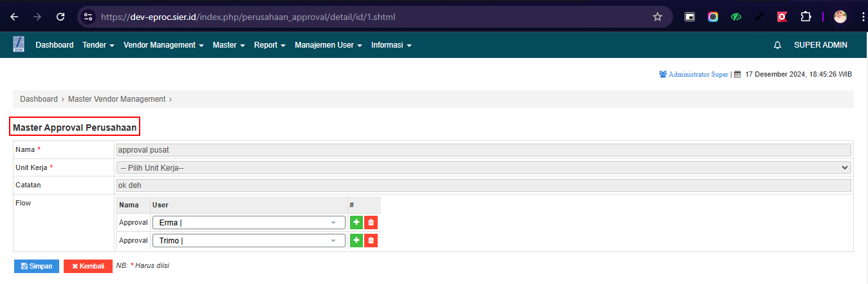868x284 pixels.
Task: Open the Vendor Management menu
Action: coord(163,45)
